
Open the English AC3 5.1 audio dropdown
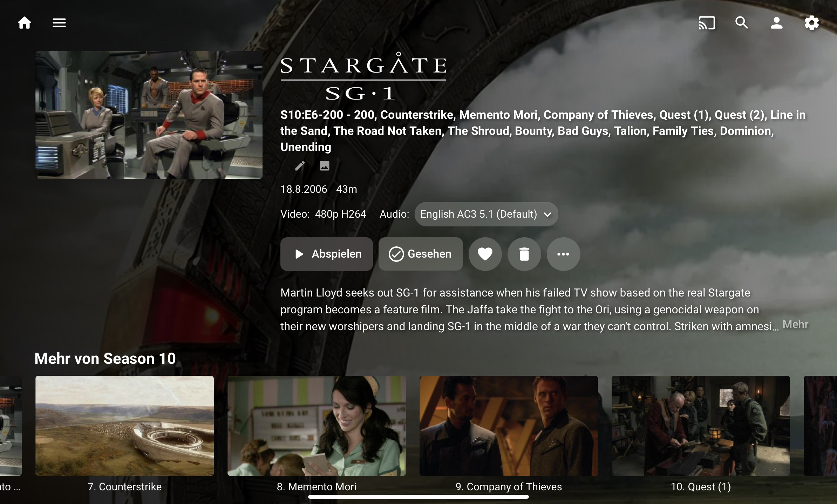pyautogui.click(x=486, y=214)
